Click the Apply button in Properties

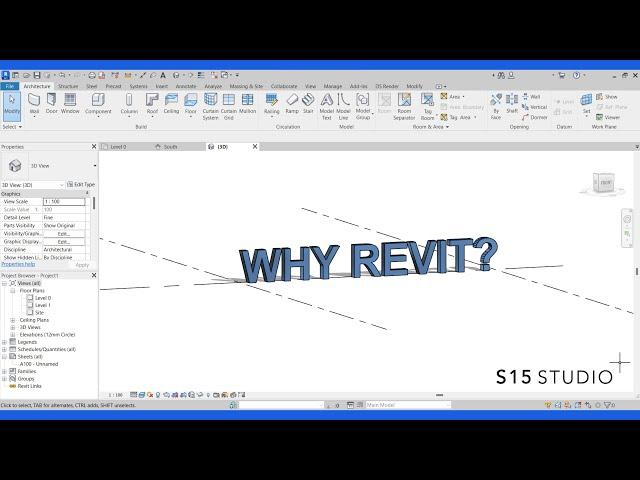82,265
